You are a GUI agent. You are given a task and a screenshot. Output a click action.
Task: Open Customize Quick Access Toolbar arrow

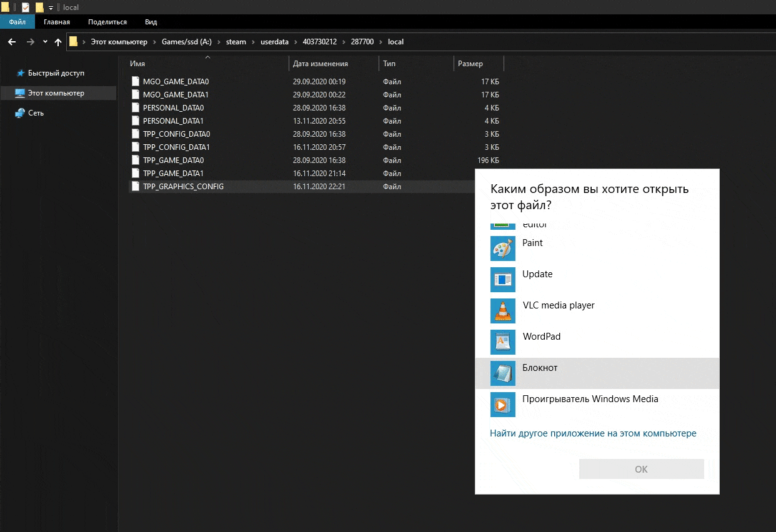tap(51, 8)
